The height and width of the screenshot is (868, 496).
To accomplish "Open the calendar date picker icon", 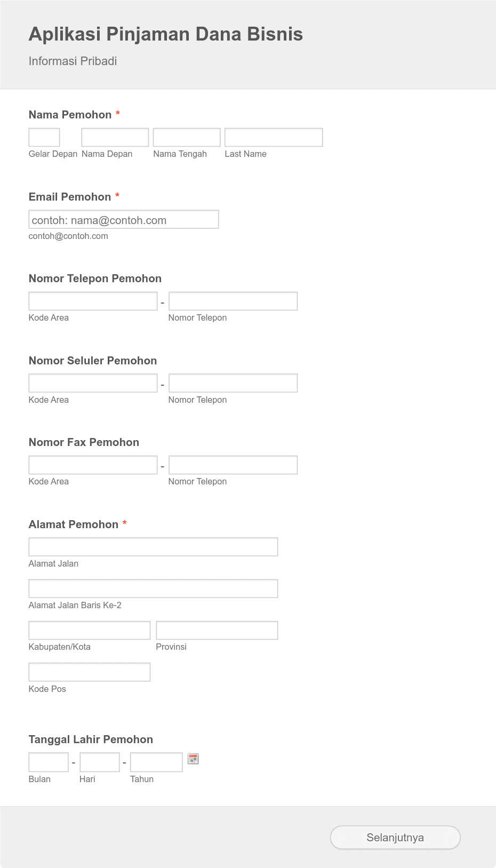I will (193, 759).
